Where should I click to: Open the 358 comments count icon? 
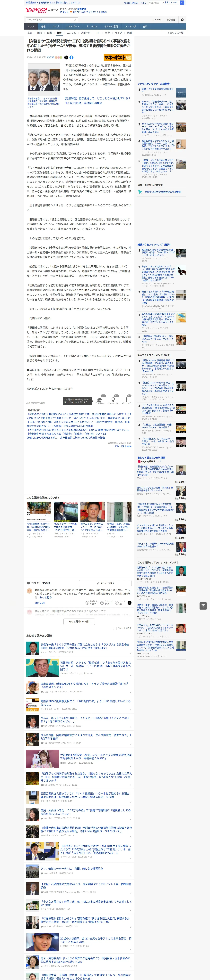(51, 57)
